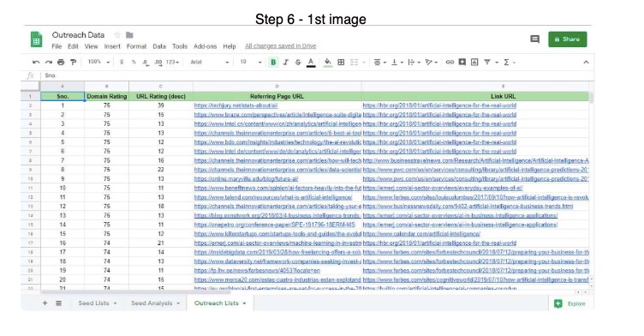644x336 pixels.
Task: Toggle strikethrough formatting button
Action: [x=298, y=62]
